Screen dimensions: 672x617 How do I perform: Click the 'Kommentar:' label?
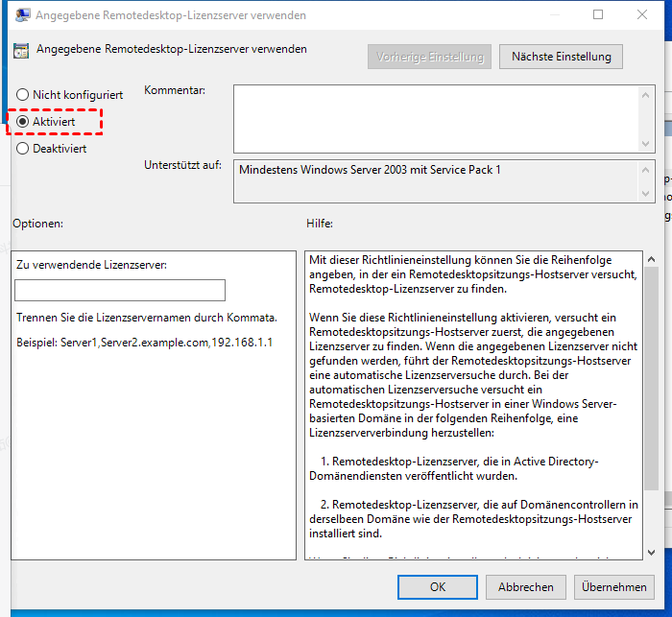[175, 90]
